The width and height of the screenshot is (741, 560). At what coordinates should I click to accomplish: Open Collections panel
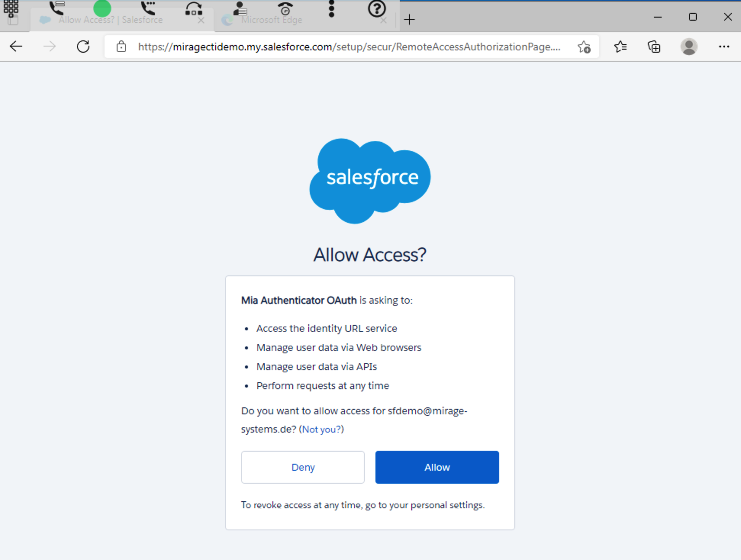[x=654, y=47]
